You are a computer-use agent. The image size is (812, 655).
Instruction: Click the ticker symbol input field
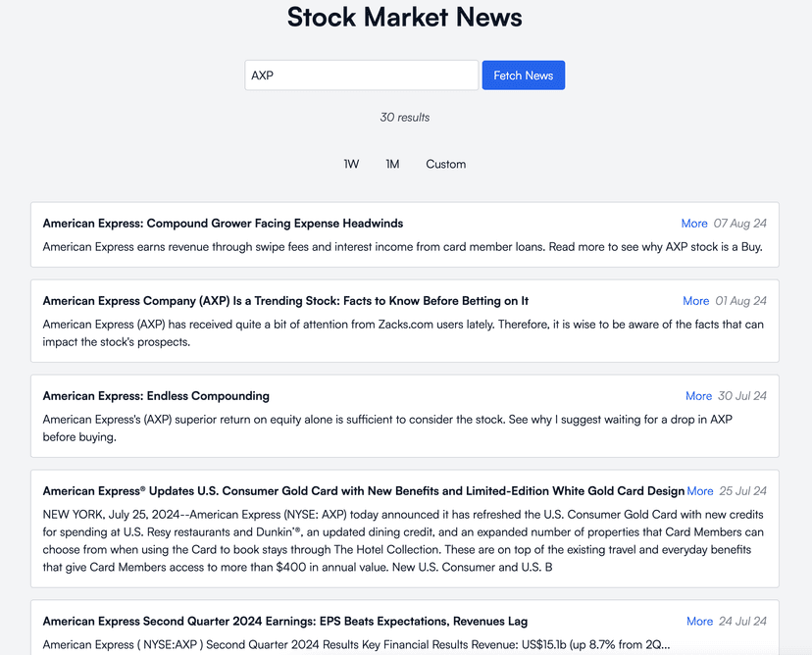[361, 76]
